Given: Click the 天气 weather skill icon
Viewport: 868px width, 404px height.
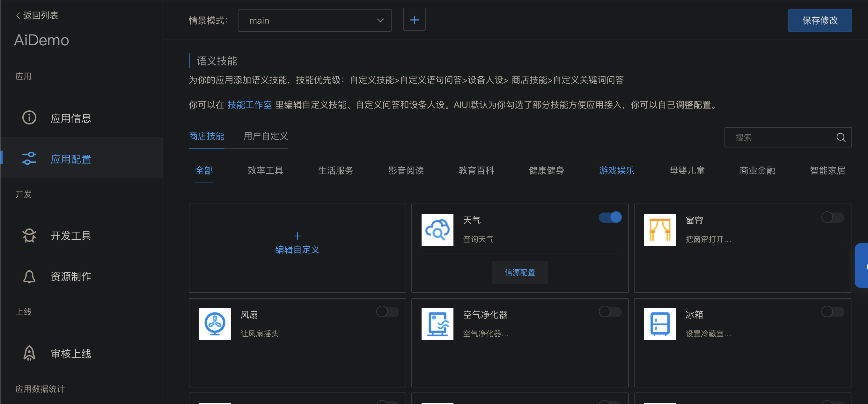Looking at the screenshot, I should 437,230.
